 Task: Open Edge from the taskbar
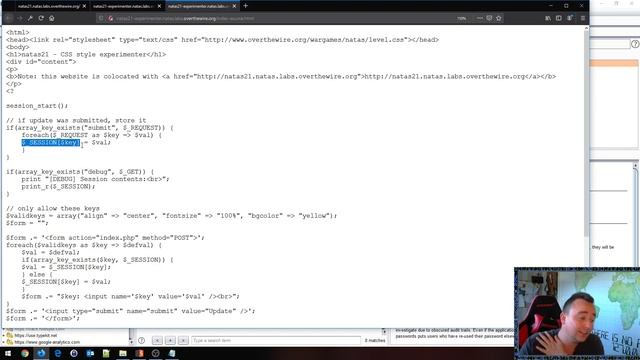point(58,353)
